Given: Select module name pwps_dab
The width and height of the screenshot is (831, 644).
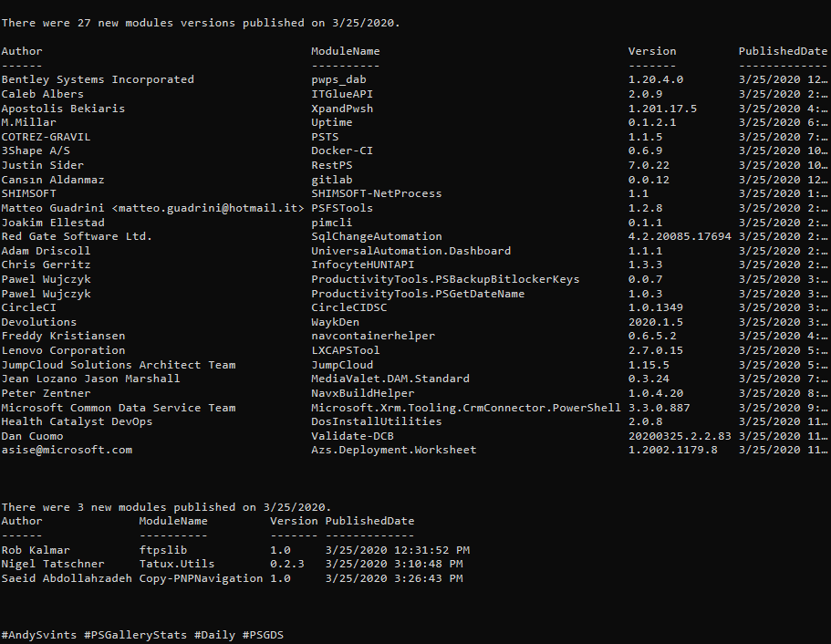Looking at the screenshot, I should click(x=338, y=79).
